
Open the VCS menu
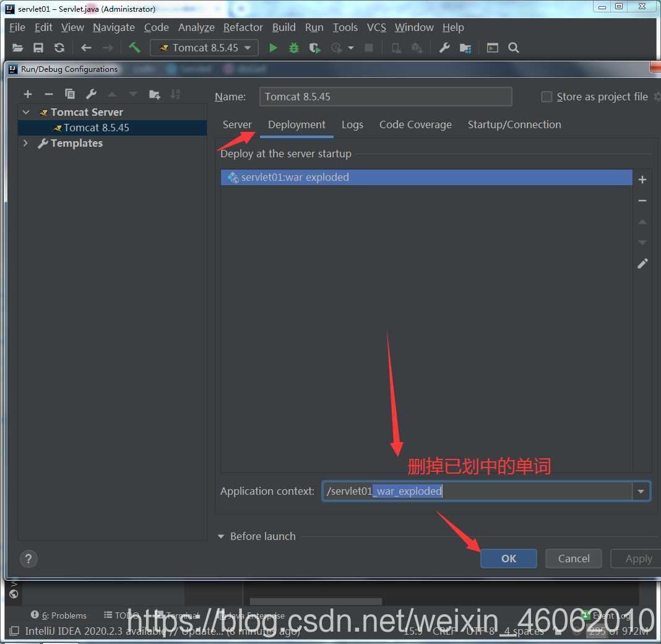click(376, 27)
